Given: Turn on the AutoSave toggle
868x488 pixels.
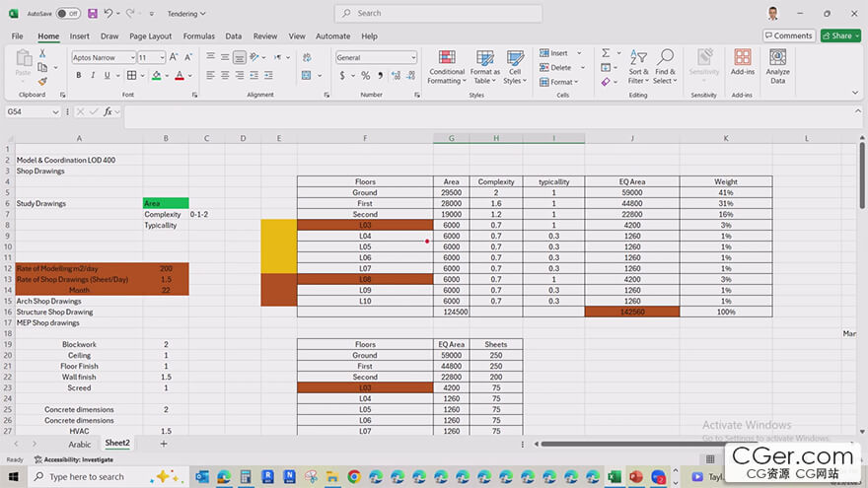Looking at the screenshot, I should point(67,14).
